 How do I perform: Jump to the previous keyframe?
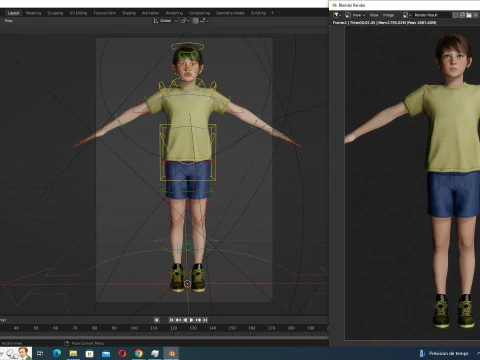[x=178, y=320]
